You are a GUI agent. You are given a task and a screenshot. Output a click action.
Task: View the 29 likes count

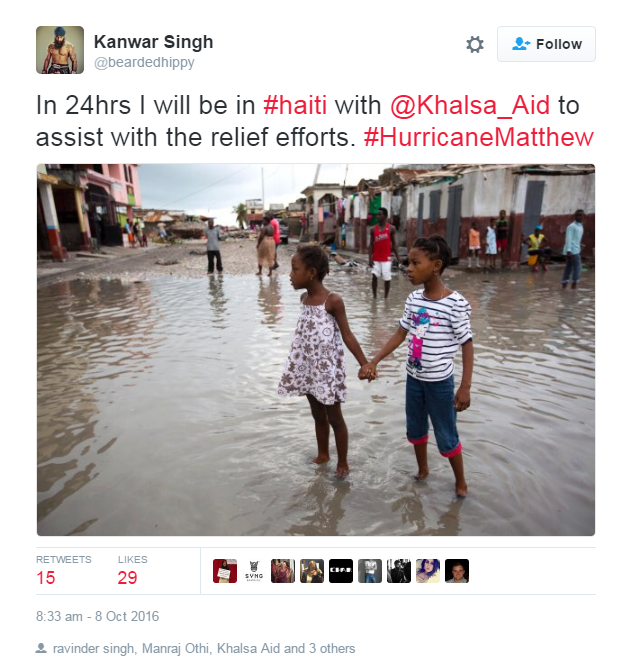click(127, 578)
